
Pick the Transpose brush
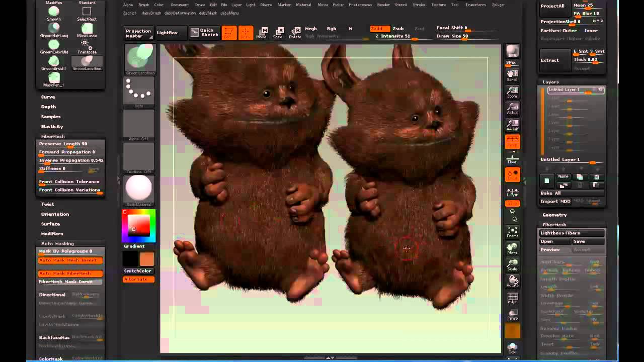(x=87, y=47)
